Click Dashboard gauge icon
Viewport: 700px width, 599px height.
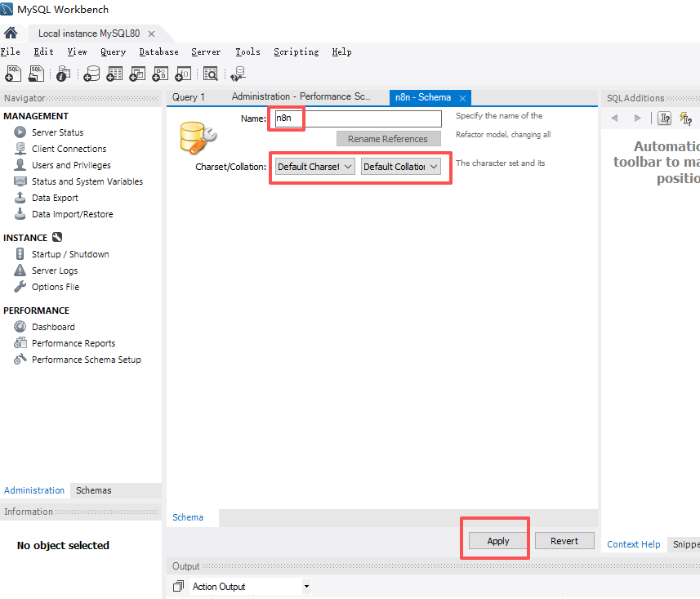(x=20, y=327)
